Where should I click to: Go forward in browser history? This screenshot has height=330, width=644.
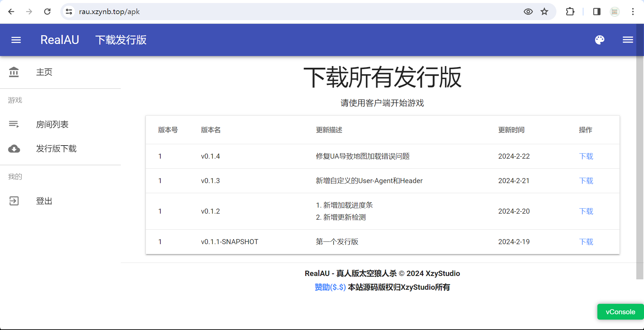coord(29,12)
